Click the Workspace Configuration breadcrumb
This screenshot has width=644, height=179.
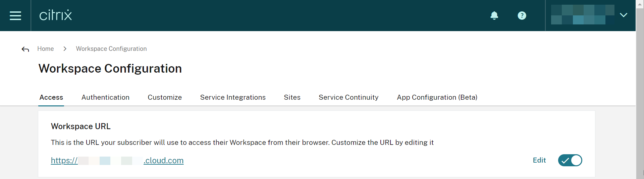tap(111, 49)
